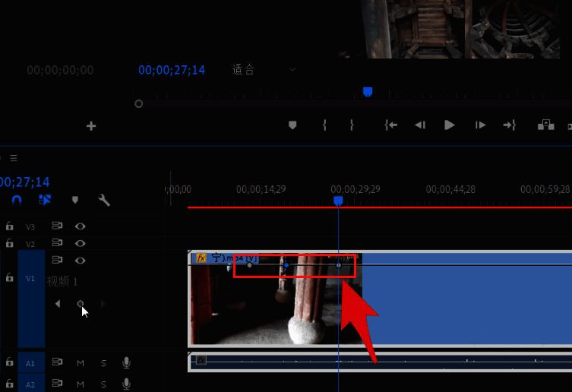Open the zoom level dropdown labeled 适合

pos(264,70)
